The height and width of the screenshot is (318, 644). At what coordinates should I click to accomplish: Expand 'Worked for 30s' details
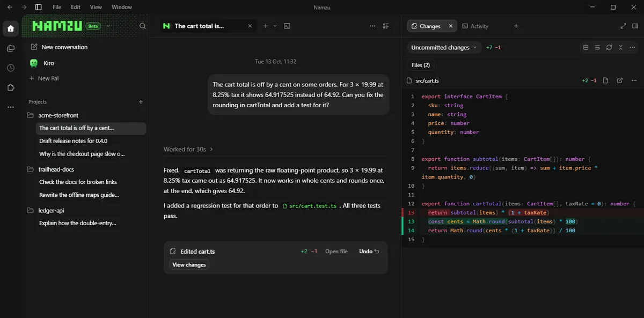click(188, 149)
